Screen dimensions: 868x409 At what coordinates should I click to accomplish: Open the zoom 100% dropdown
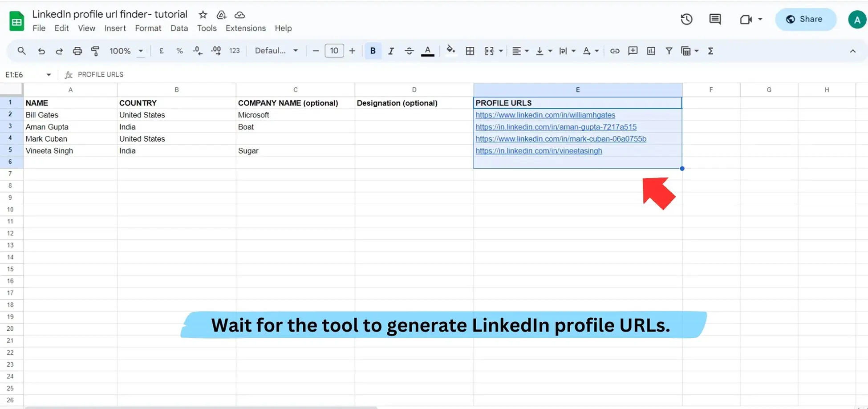click(126, 51)
